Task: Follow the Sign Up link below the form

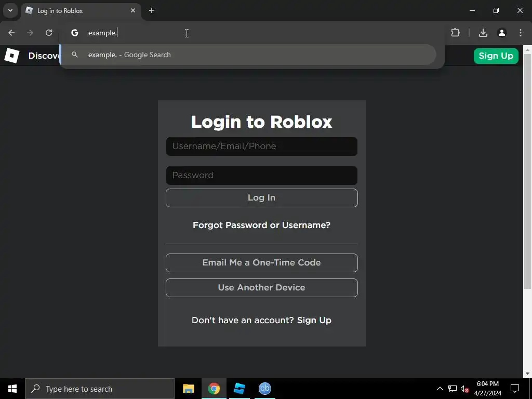Action: [314, 320]
